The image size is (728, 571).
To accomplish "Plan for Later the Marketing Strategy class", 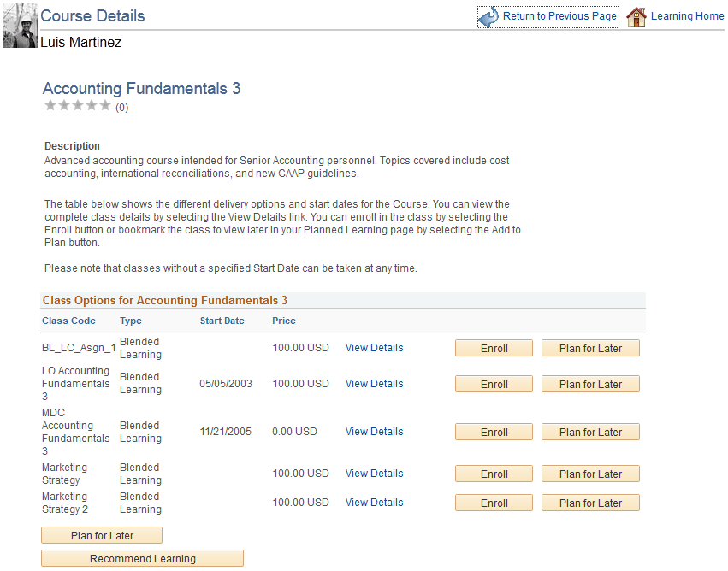I will point(590,474).
